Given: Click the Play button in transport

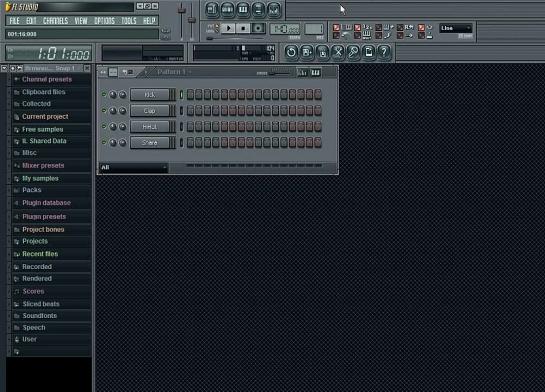Looking at the screenshot, I should 228,28.
